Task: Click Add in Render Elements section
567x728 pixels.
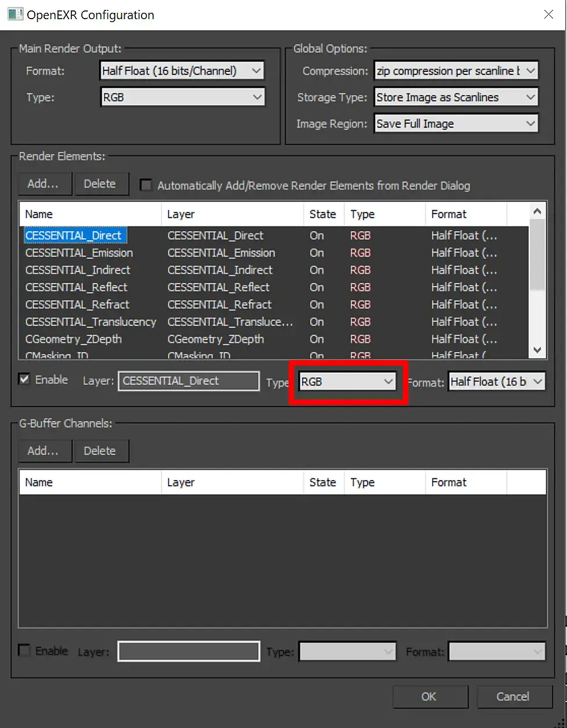Action: 44,183
